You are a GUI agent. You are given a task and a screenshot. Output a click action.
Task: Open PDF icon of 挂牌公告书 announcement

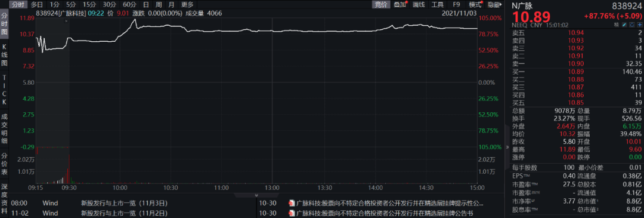(292, 213)
